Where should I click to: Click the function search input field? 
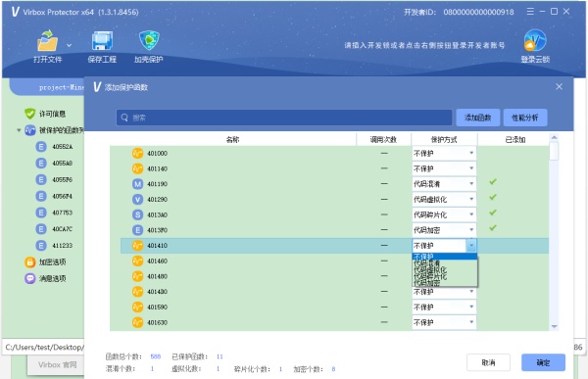284,118
